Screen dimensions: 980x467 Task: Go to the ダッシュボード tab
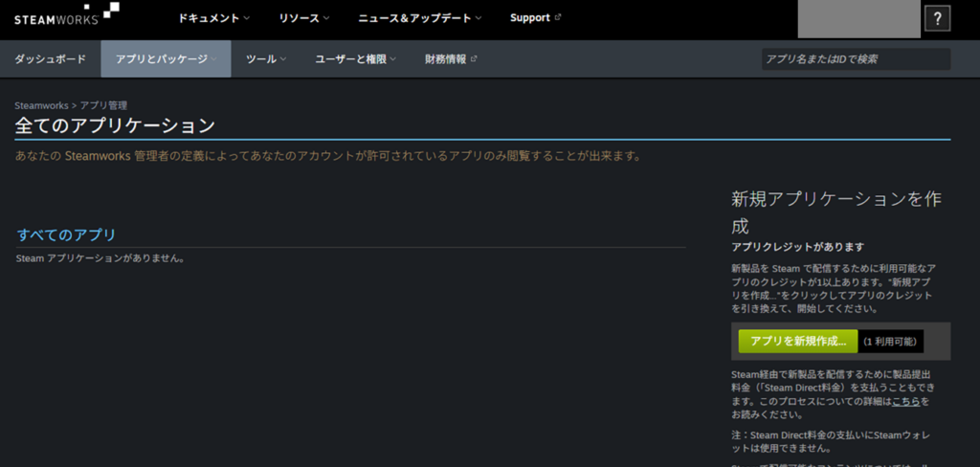click(50, 59)
